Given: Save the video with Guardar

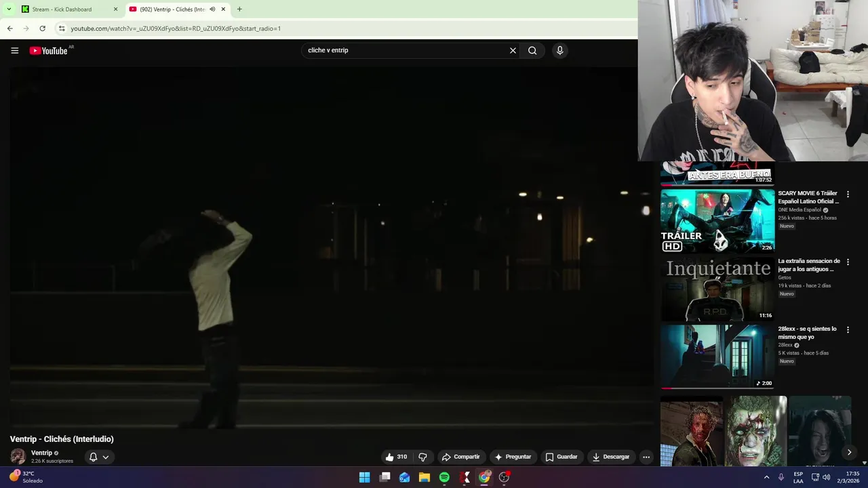Looking at the screenshot, I should tap(561, 457).
